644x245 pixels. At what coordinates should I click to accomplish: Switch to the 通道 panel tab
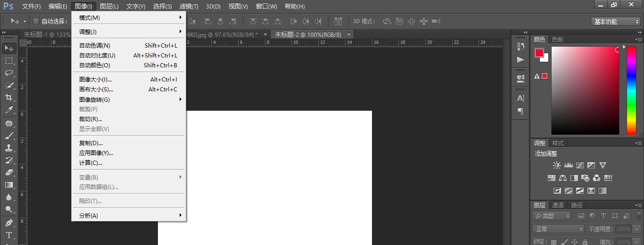(x=558, y=205)
